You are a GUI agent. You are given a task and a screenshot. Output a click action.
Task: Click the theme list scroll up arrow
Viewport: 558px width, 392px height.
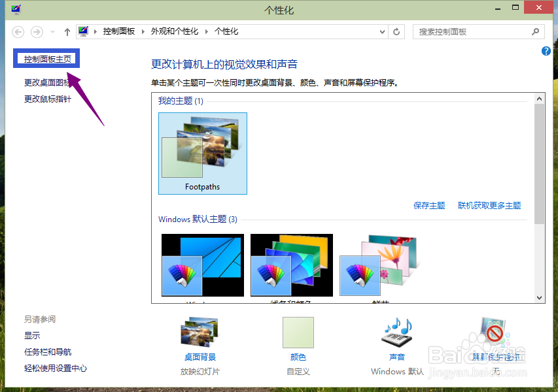(540, 99)
